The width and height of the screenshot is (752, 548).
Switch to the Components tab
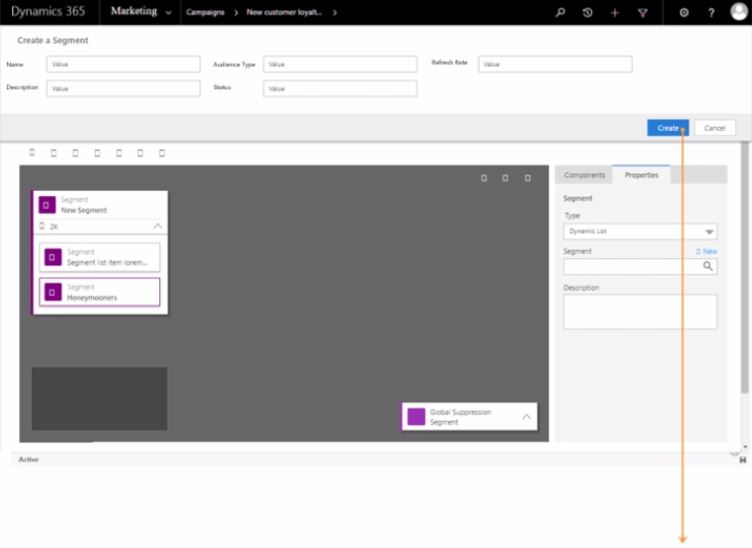tap(584, 175)
